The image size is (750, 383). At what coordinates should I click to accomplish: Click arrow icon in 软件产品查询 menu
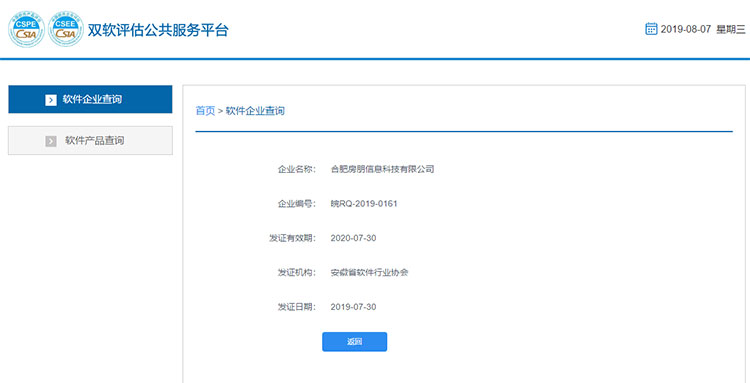(x=51, y=141)
